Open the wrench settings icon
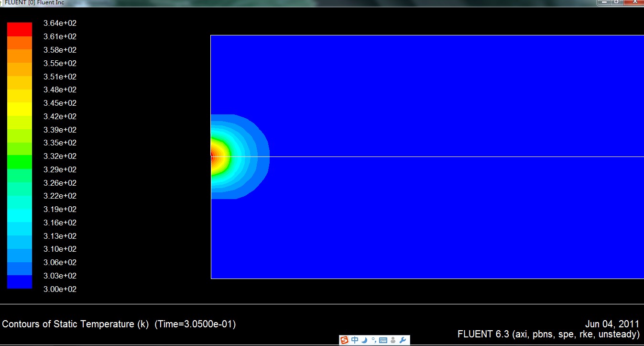Viewport: 644px width, 346px height. (x=403, y=340)
